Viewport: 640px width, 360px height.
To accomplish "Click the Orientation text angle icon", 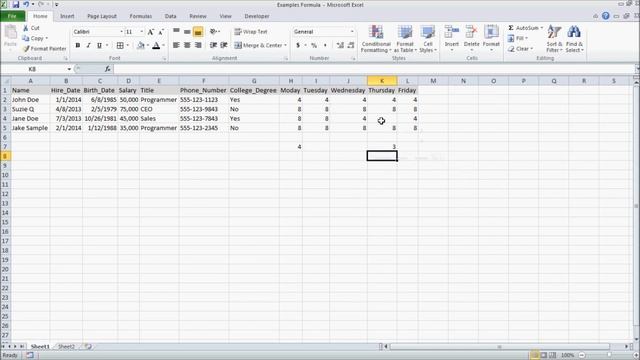I will point(213,31).
